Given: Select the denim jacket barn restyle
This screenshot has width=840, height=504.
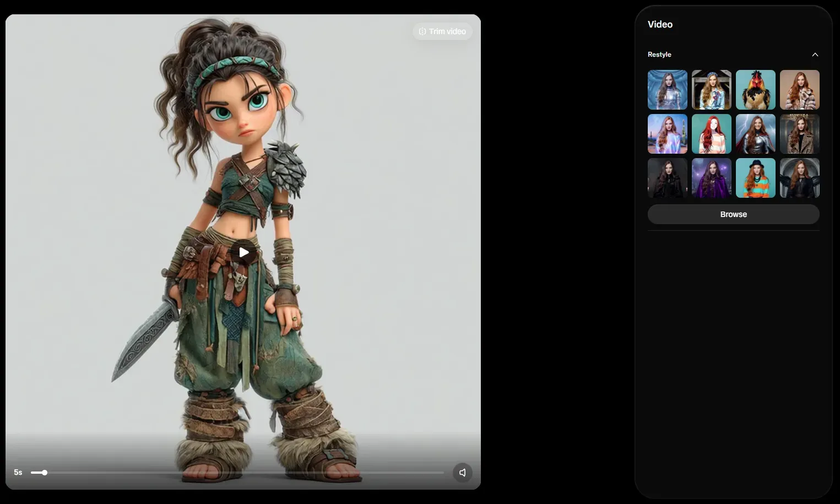Looking at the screenshot, I should pyautogui.click(x=711, y=90).
